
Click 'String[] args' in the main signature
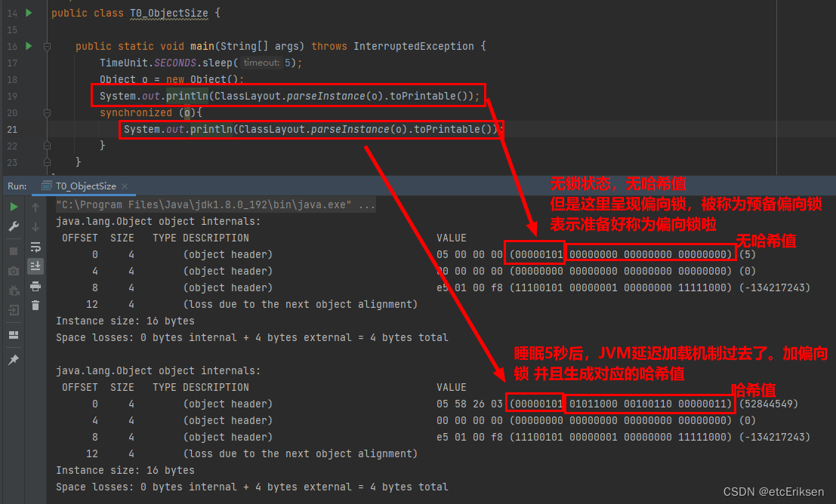point(258,46)
